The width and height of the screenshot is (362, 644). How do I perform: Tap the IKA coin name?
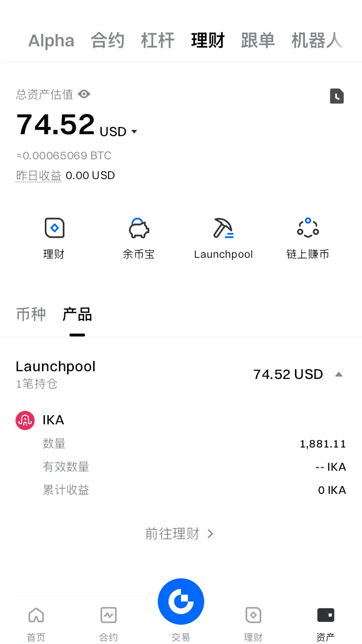[53, 420]
